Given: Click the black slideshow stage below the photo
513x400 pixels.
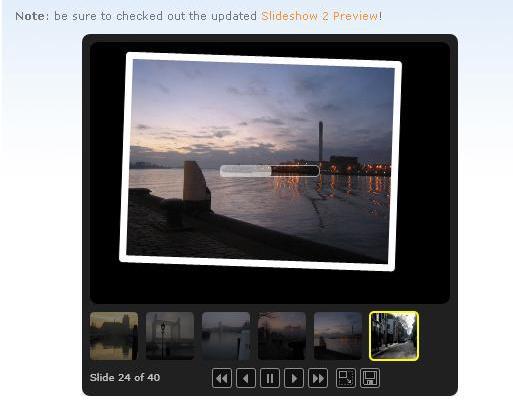Looking at the screenshot, I should (270, 287).
